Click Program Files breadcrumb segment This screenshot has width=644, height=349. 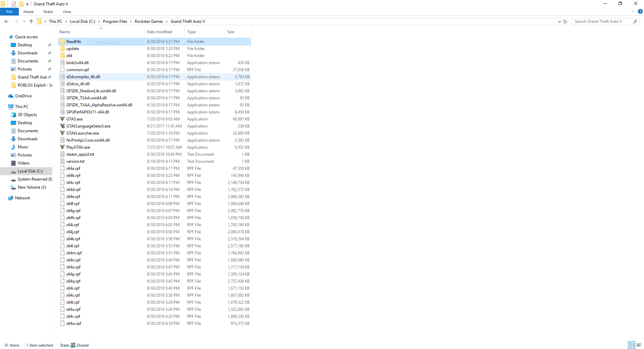(x=115, y=21)
